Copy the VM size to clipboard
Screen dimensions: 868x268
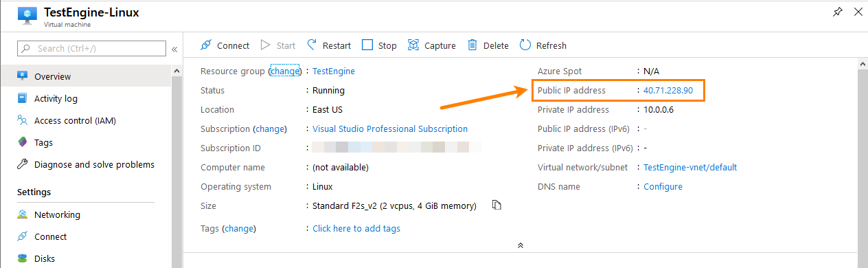coord(497,205)
